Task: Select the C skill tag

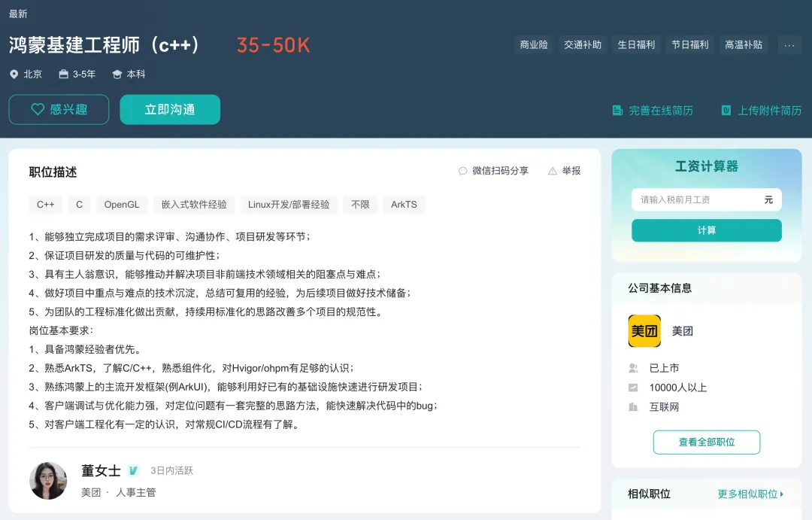Action: pyautogui.click(x=79, y=205)
